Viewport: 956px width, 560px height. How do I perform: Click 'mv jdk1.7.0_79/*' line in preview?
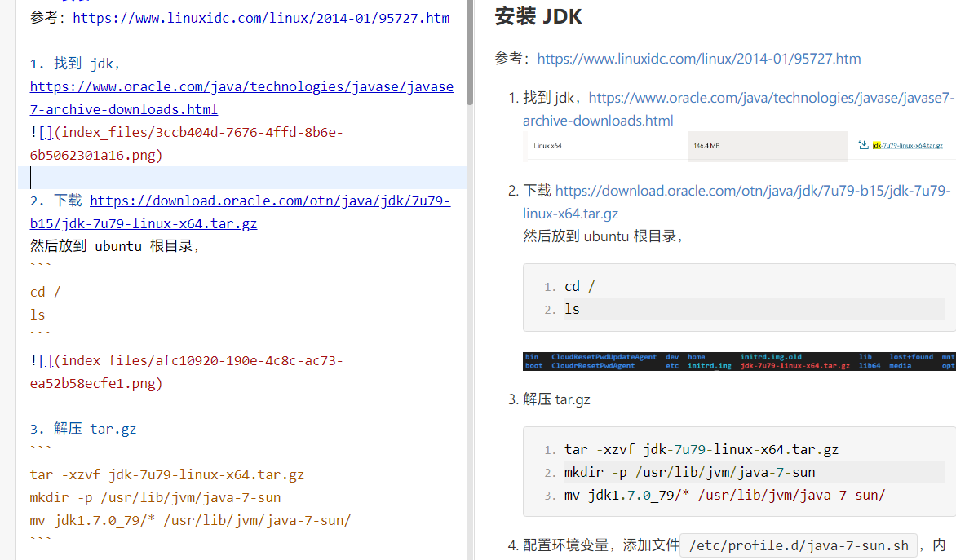pyautogui.click(x=724, y=496)
